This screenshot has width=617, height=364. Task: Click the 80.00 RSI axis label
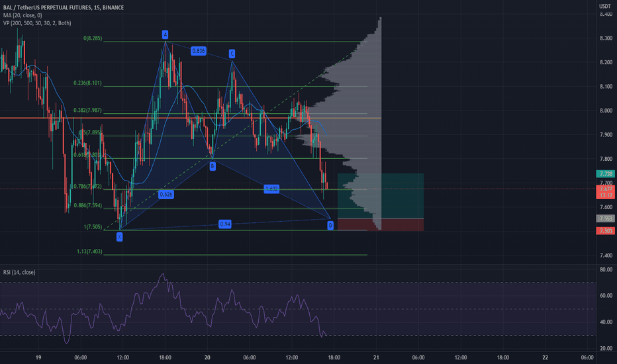606,269
